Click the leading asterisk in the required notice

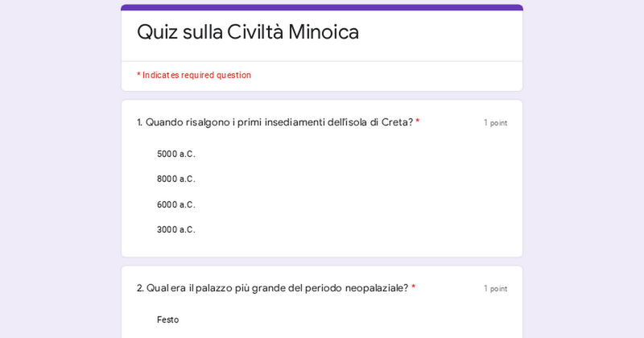[x=138, y=75]
